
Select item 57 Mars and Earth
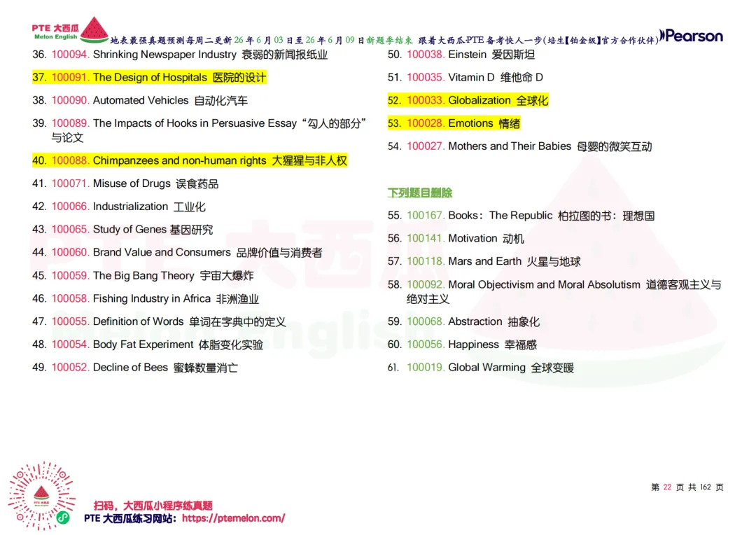[484, 261]
